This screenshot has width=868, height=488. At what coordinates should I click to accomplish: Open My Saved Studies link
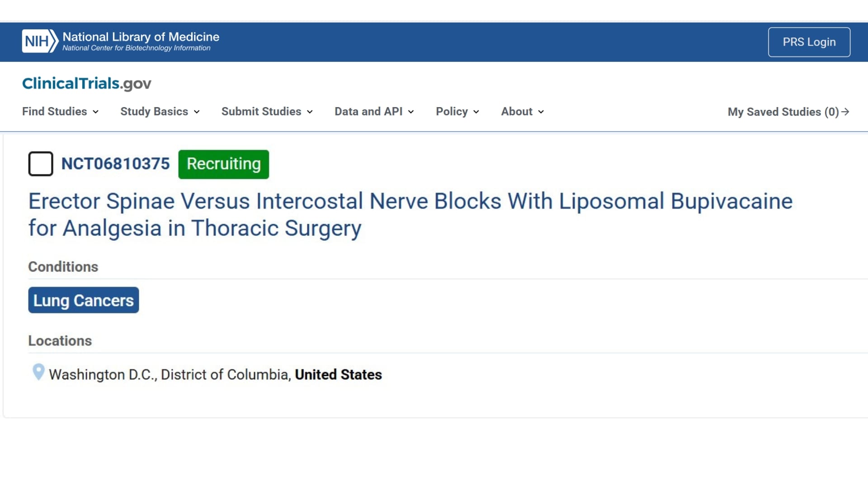click(x=783, y=112)
